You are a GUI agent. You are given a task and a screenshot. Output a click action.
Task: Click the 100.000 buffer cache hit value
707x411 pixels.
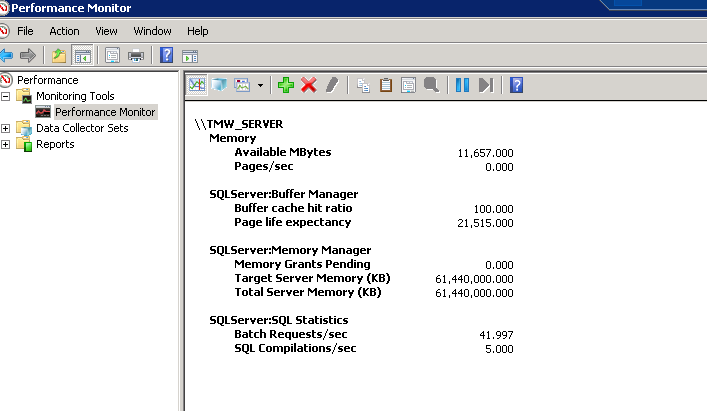pos(493,210)
